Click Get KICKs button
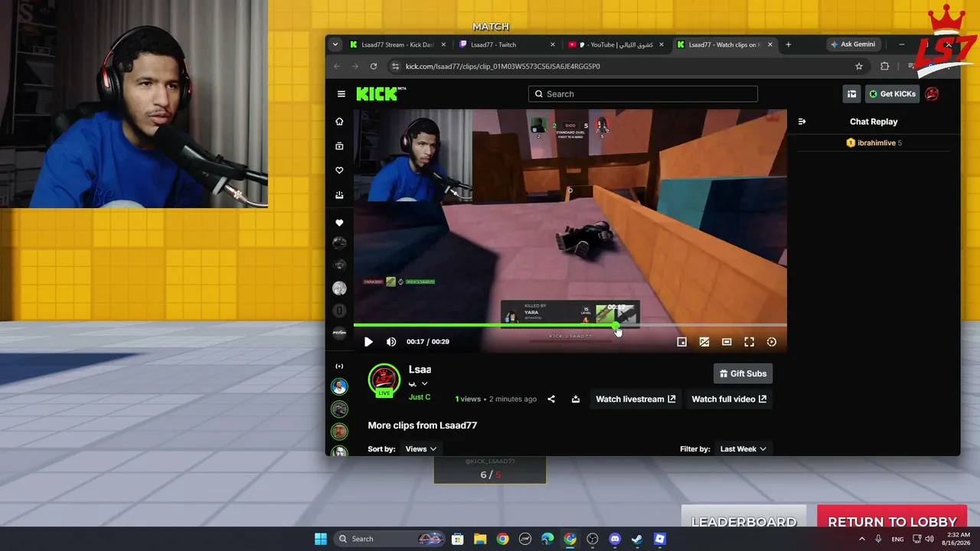The width and height of the screenshot is (980, 551). (892, 94)
